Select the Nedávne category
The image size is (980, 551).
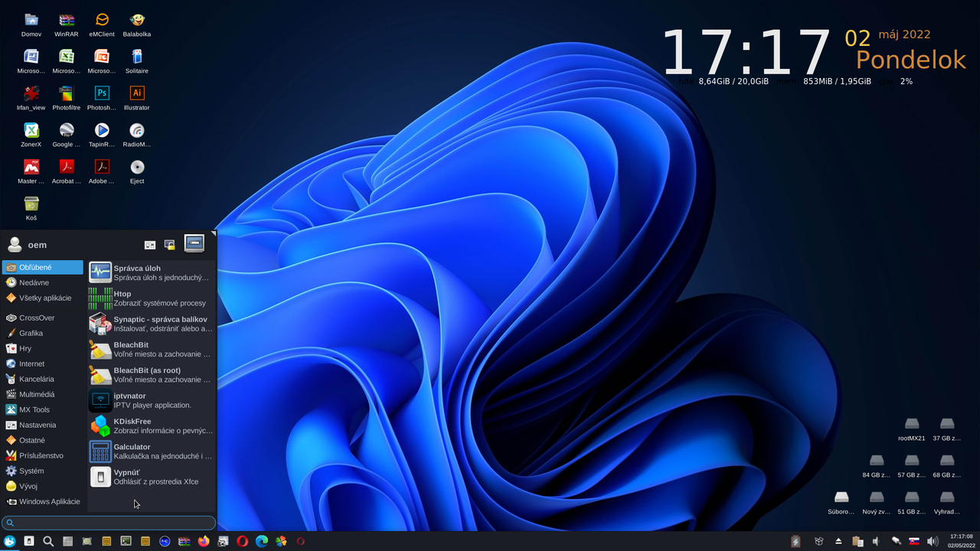(43, 282)
